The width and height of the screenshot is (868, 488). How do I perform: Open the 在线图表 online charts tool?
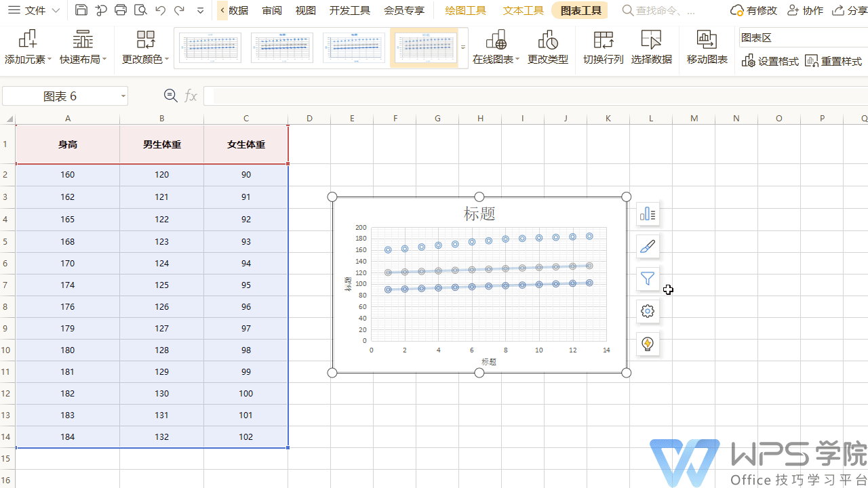[x=496, y=47]
